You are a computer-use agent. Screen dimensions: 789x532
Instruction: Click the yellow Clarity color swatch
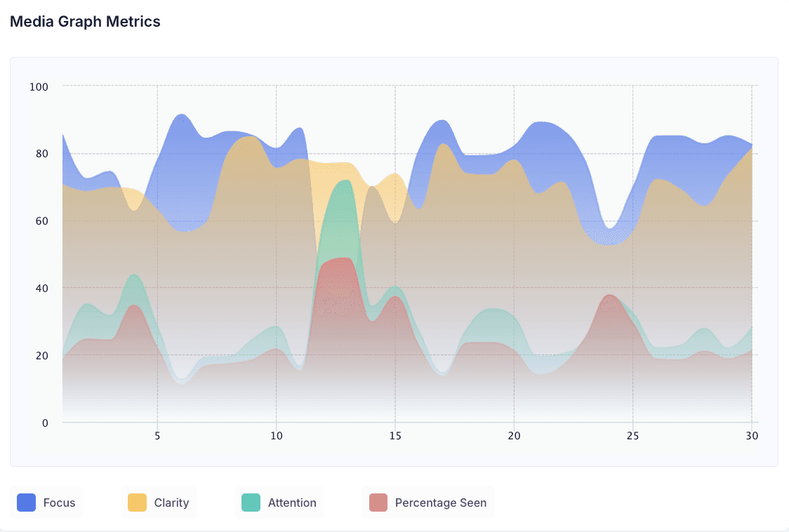click(x=137, y=503)
